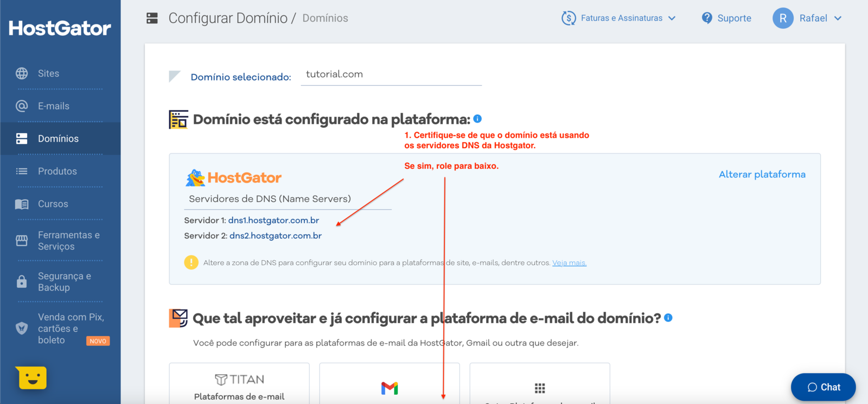Click the server icon beside Configurar Domínio
The height and width of the screenshot is (404, 868).
coord(152,18)
